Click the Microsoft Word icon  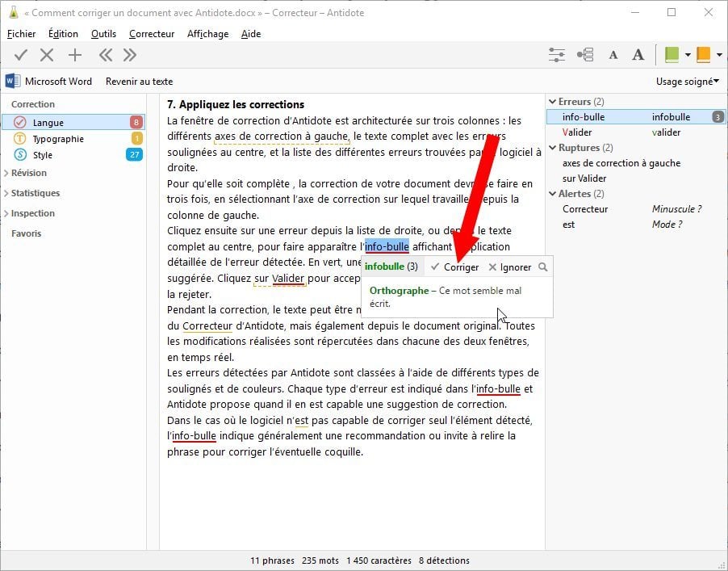[13, 82]
